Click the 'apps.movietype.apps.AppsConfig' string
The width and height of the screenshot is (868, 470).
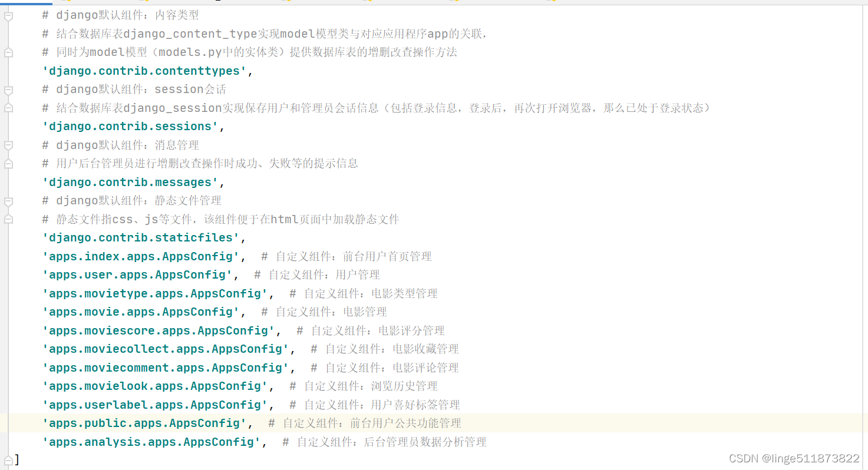(155, 294)
